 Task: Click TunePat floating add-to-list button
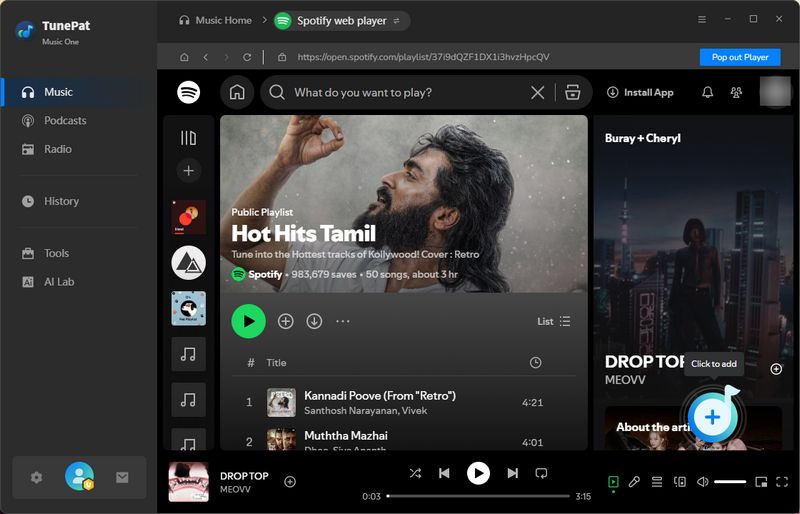712,417
